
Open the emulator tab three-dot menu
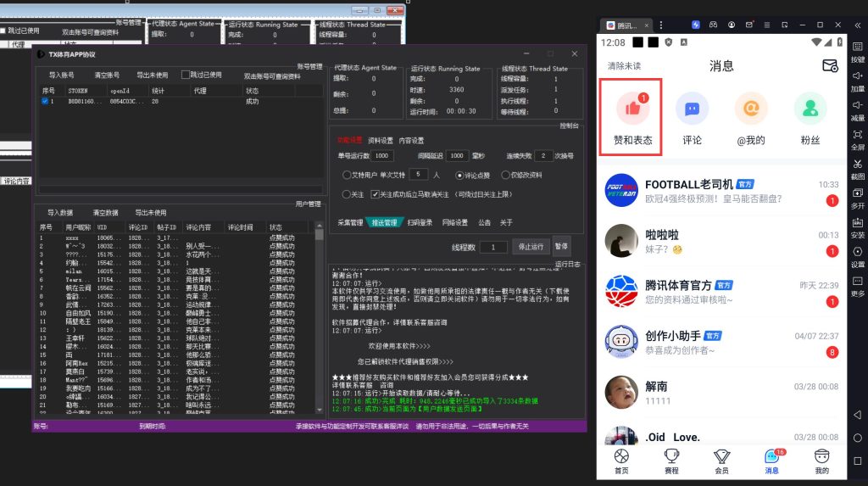pyautogui.click(x=660, y=25)
